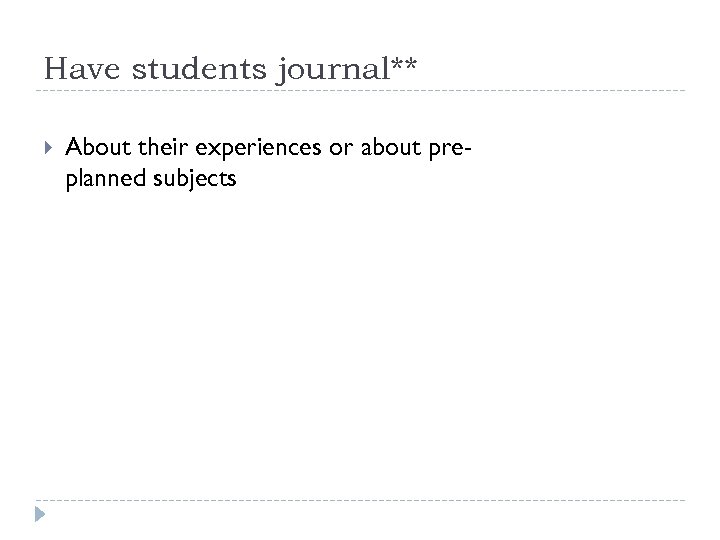Click the empty slide area below the bullet

(x=360, y=340)
